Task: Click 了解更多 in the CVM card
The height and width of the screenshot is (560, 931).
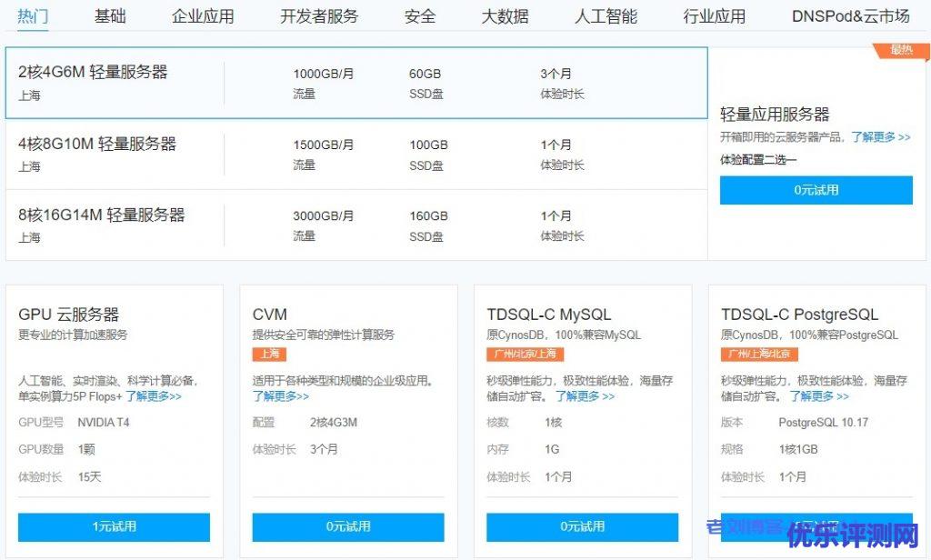Action: tap(280, 396)
